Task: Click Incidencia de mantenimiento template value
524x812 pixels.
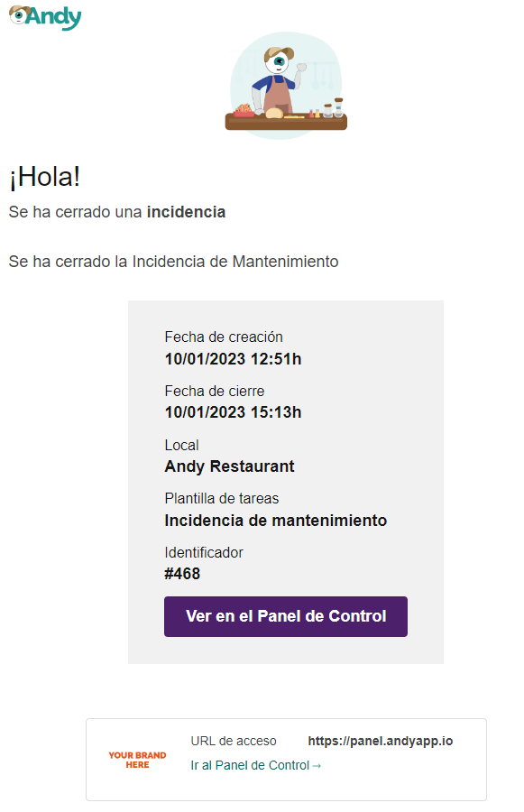Action: click(275, 520)
